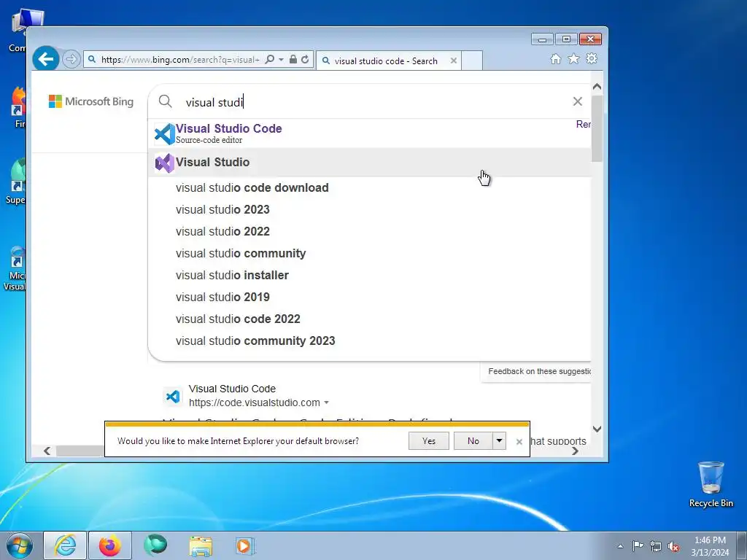This screenshot has width=747, height=560.
Task: Click the Microsoft Bing logo
Action: click(91, 101)
